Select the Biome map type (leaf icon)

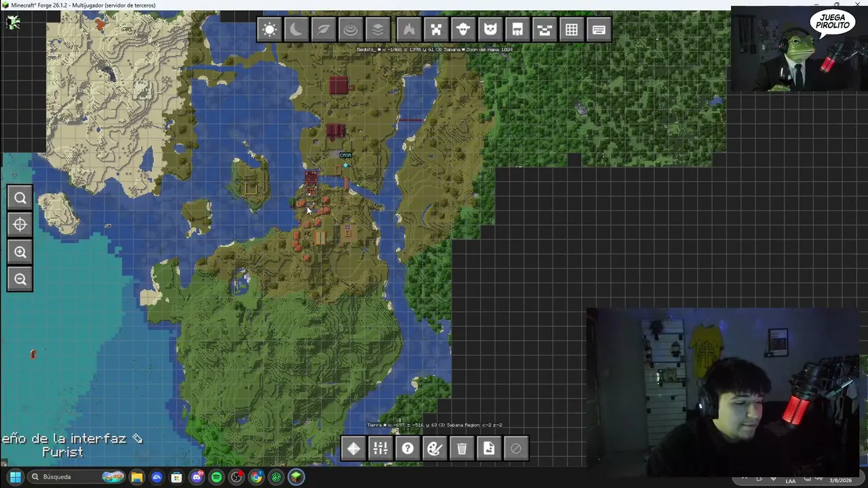[x=323, y=30]
